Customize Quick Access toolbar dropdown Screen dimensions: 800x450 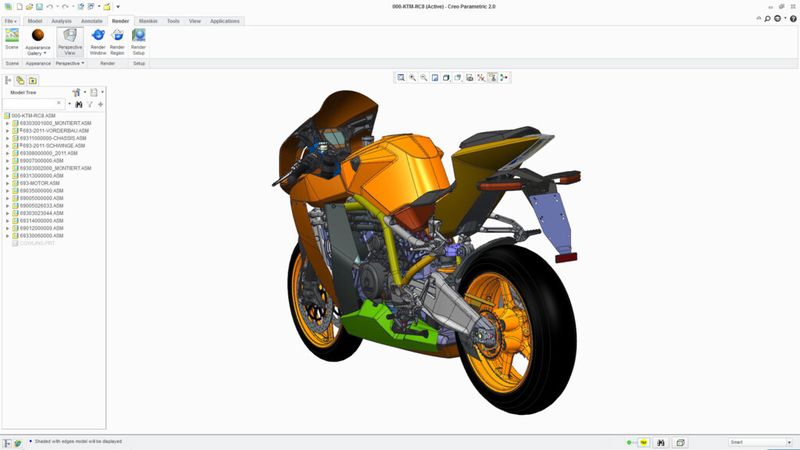tap(118, 7)
